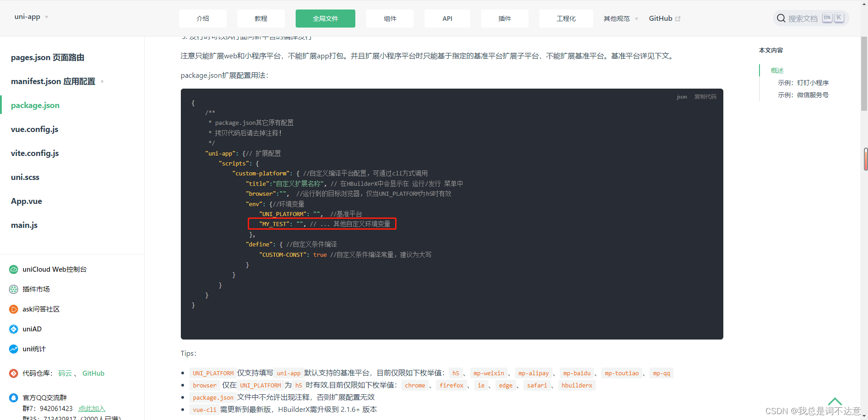Open the API tab
The image size is (868, 420).
[447, 19]
